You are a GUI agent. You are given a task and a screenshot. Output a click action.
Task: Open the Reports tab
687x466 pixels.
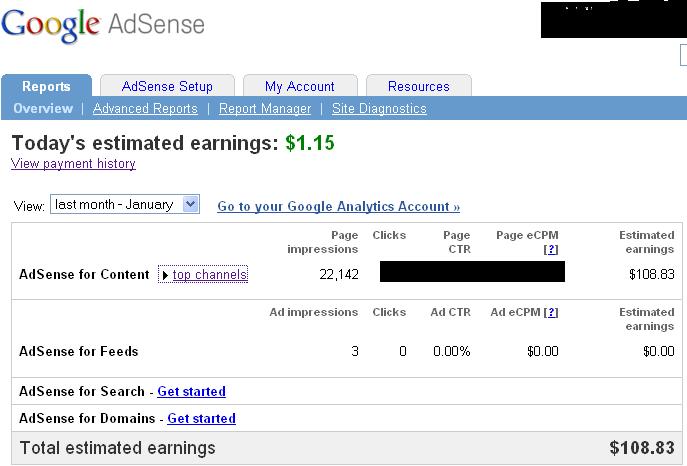pos(46,86)
